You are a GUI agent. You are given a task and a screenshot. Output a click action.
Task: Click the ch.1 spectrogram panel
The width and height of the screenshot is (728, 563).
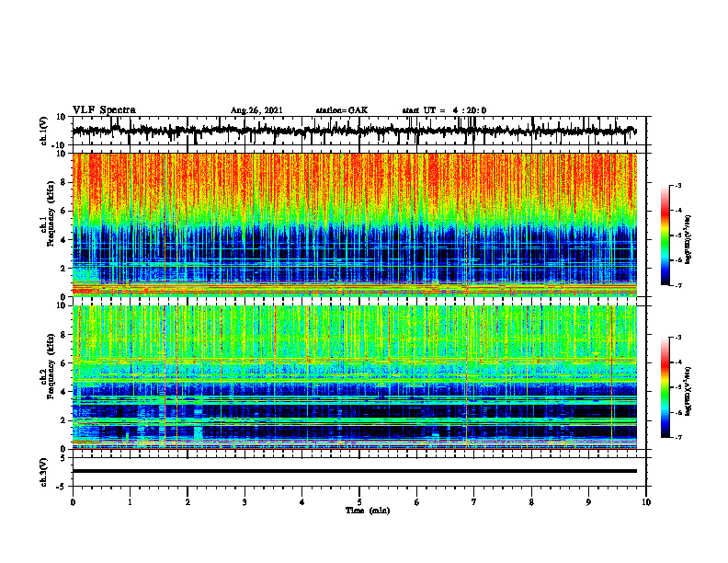tap(355, 224)
